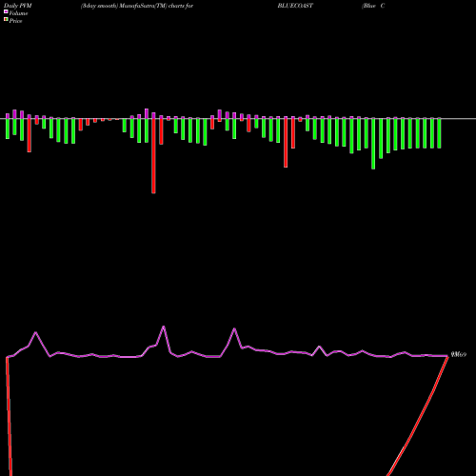Click the BLUECOAST symbol text in header
The image size is (476, 476).
(x=295, y=6)
